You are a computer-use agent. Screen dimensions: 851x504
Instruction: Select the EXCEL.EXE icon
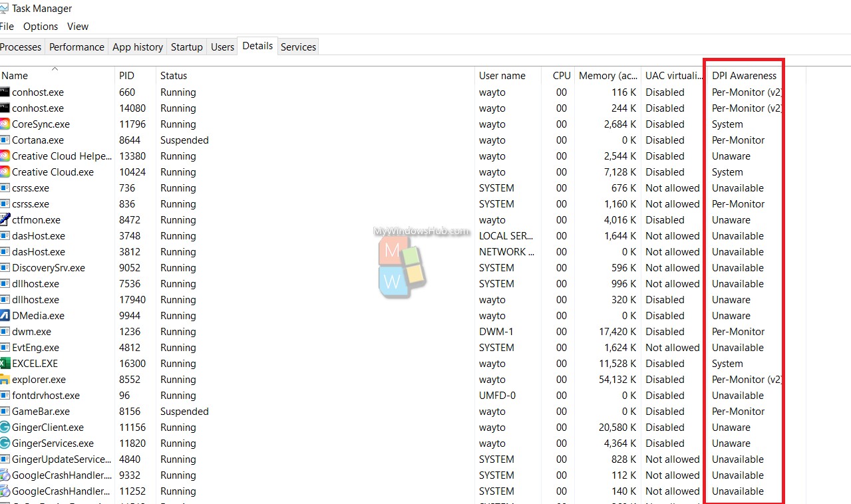point(5,364)
